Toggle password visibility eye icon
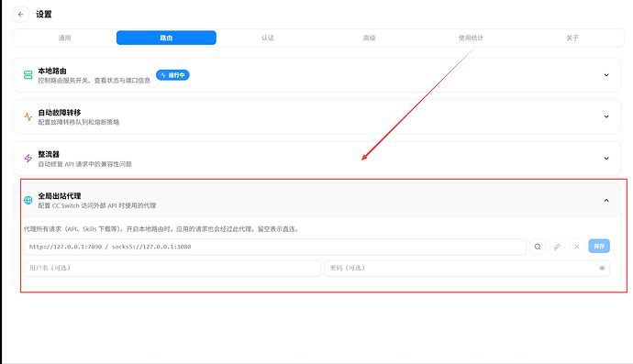 click(602, 268)
